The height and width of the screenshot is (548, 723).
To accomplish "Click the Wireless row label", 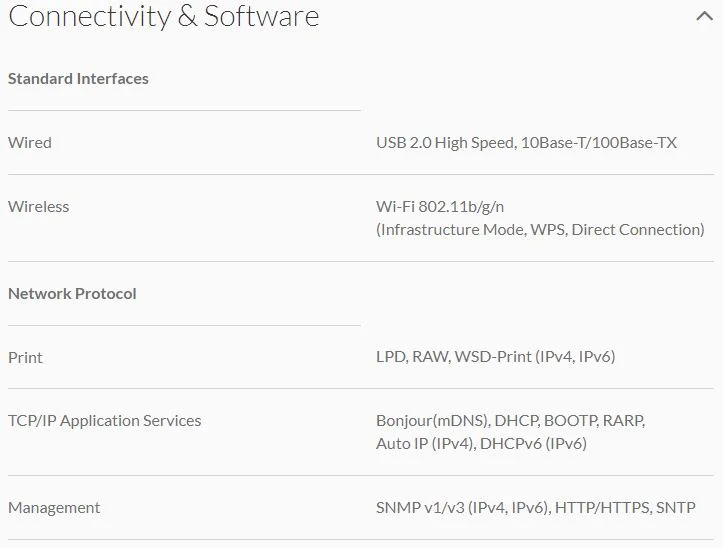I will tap(39, 207).
